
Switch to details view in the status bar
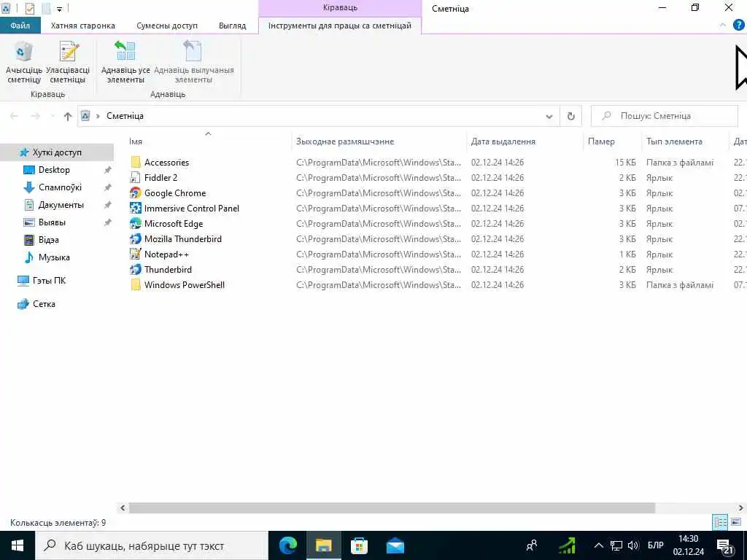coord(720,522)
